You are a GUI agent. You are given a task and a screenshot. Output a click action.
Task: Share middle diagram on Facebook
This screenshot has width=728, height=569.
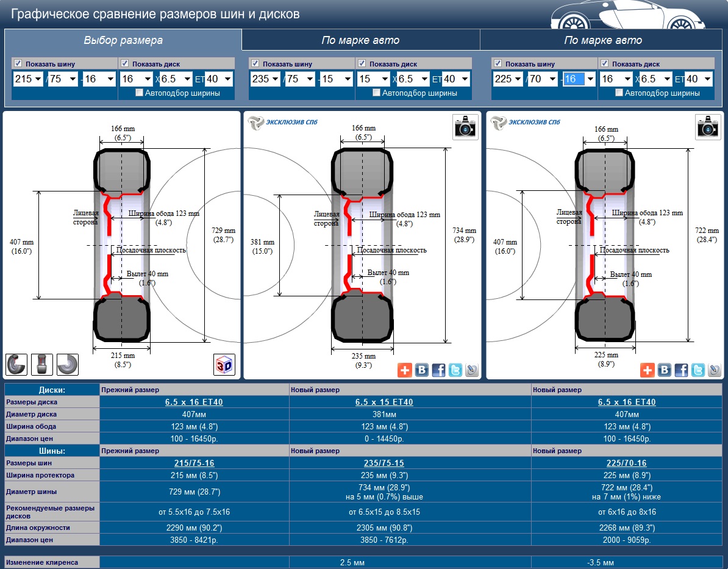(x=438, y=370)
